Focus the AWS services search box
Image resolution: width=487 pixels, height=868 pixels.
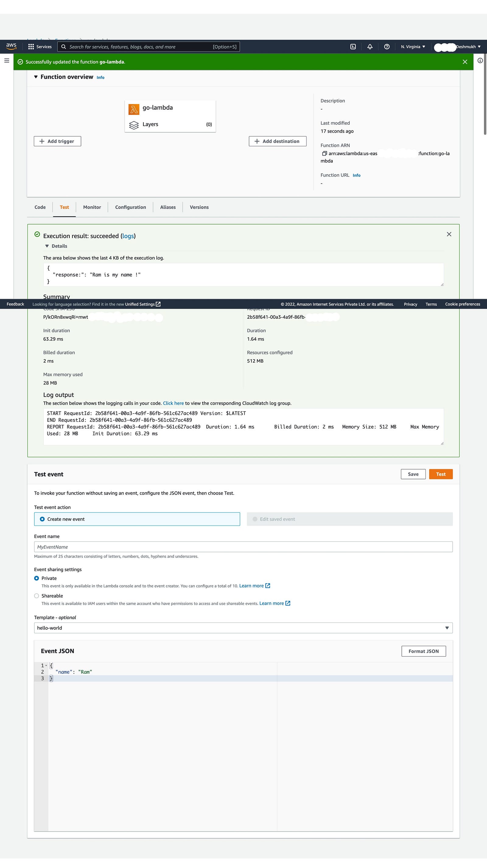(x=149, y=47)
